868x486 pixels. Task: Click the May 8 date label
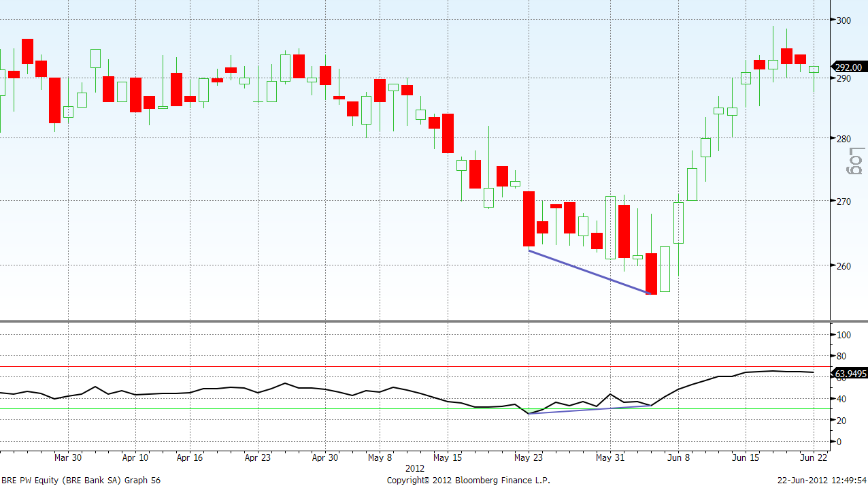pos(379,457)
